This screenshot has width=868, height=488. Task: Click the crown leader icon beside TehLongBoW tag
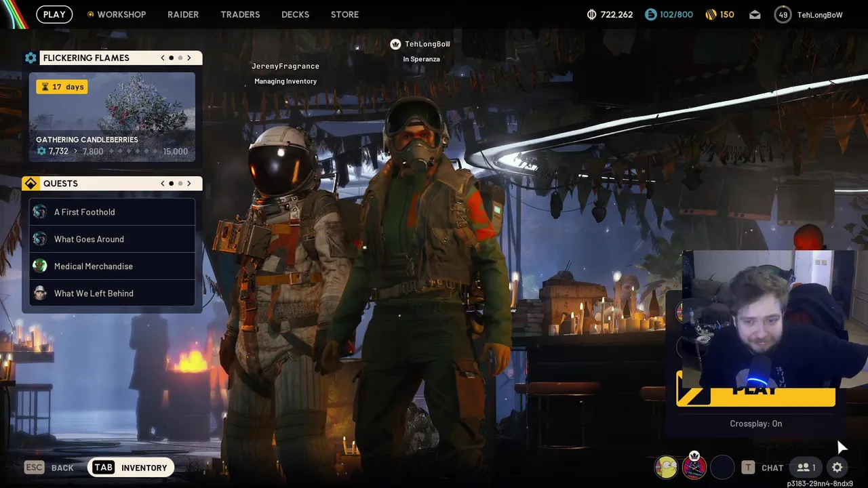pyautogui.click(x=395, y=44)
